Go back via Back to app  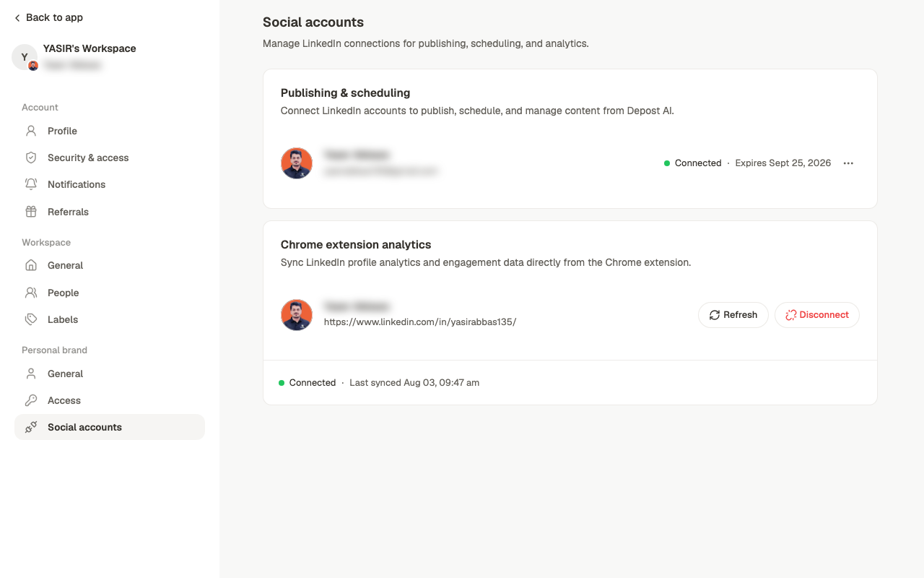(x=48, y=17)
